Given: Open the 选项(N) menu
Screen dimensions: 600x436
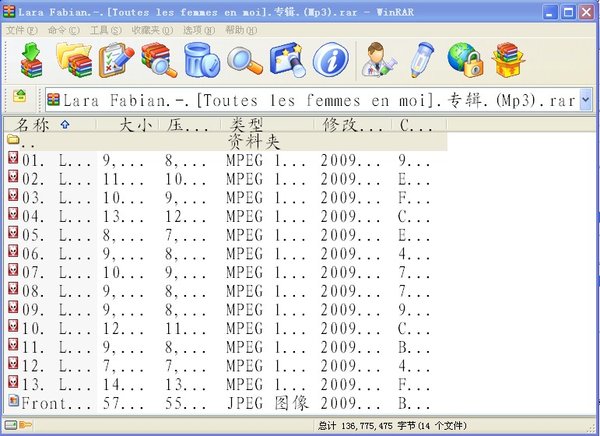Looking at the screenshot, I should coord(199,30).
